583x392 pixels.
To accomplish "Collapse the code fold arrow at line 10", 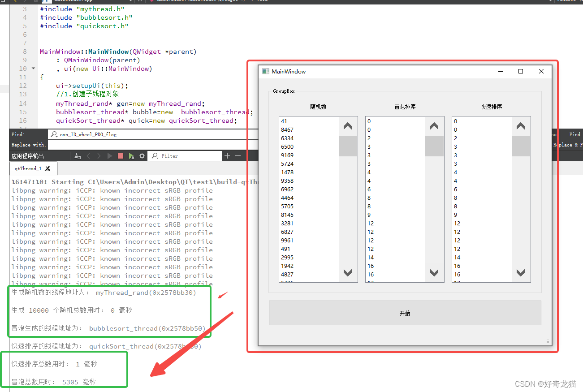I will coord(33,69).
